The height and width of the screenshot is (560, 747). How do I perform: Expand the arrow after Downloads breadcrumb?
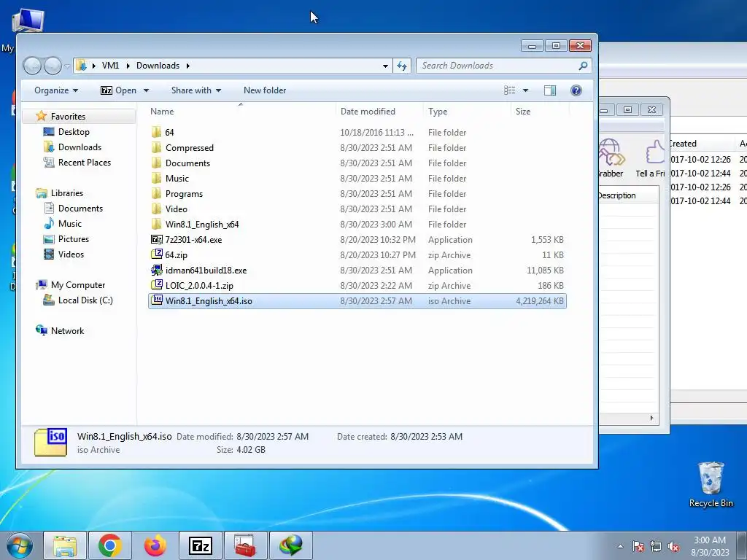(187, 66)
